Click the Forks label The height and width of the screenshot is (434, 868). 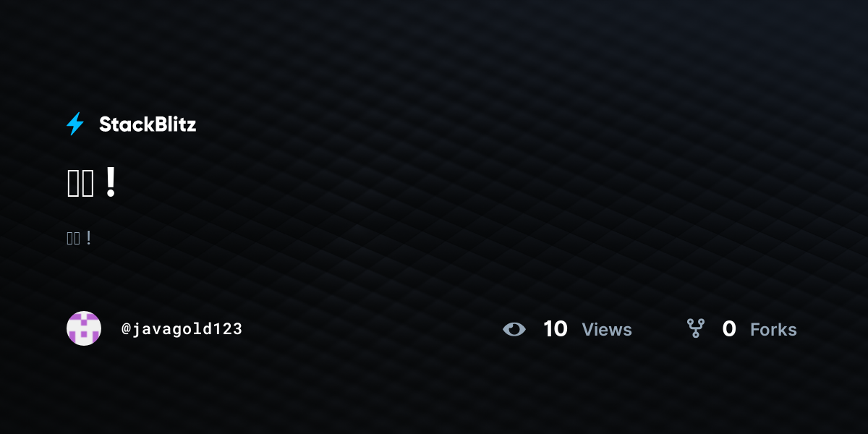(773, 330)
